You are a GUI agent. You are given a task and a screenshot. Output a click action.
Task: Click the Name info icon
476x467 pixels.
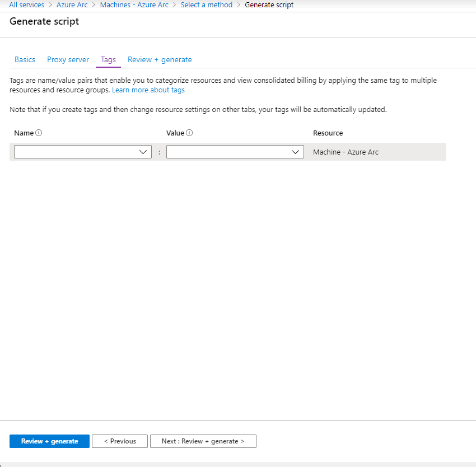tap(39, 133)
